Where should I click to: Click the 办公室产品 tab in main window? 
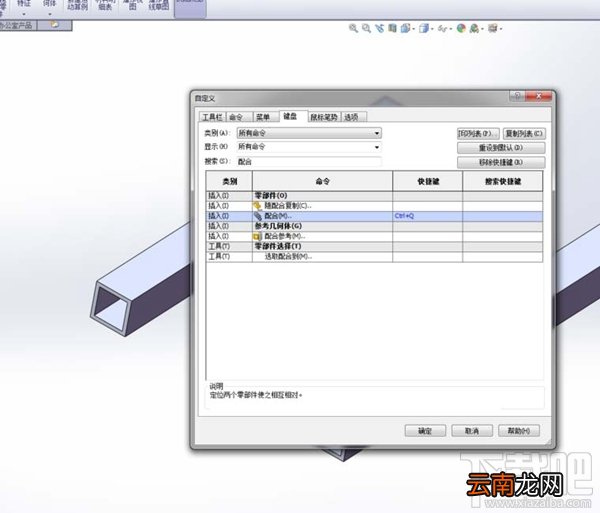click(x=17, y=26)
